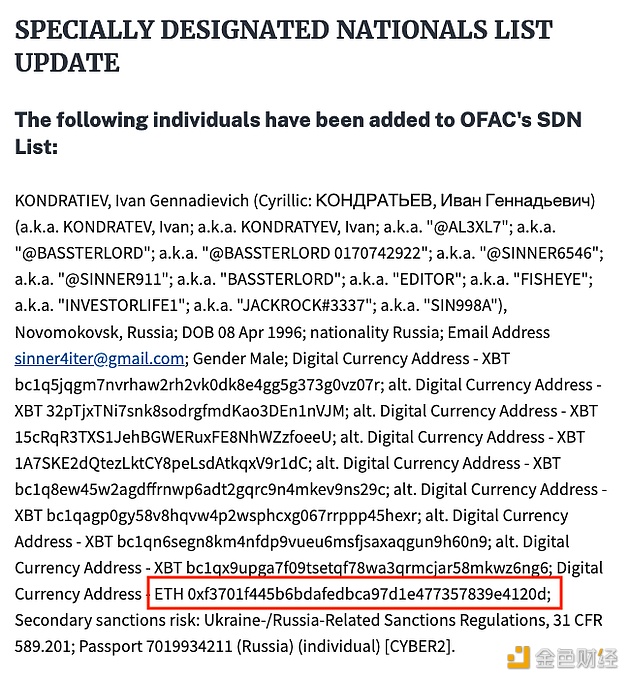Click the alias "FISHEYE"

coord(550,279)
